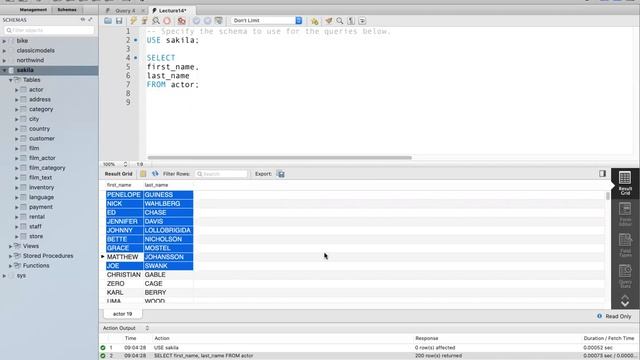This screenshot has height=360, width=640.
Task: Toggle auto-commit mode
Action: [x=219, y=20]
